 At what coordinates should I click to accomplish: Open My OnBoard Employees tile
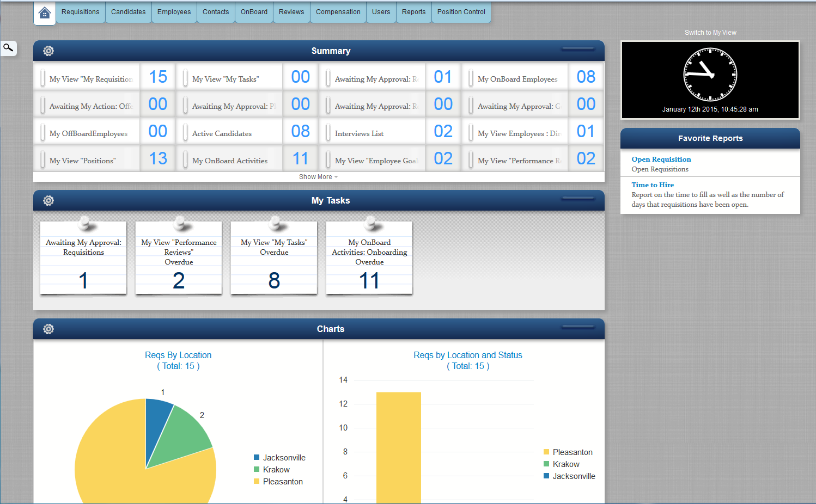(533, 77)
